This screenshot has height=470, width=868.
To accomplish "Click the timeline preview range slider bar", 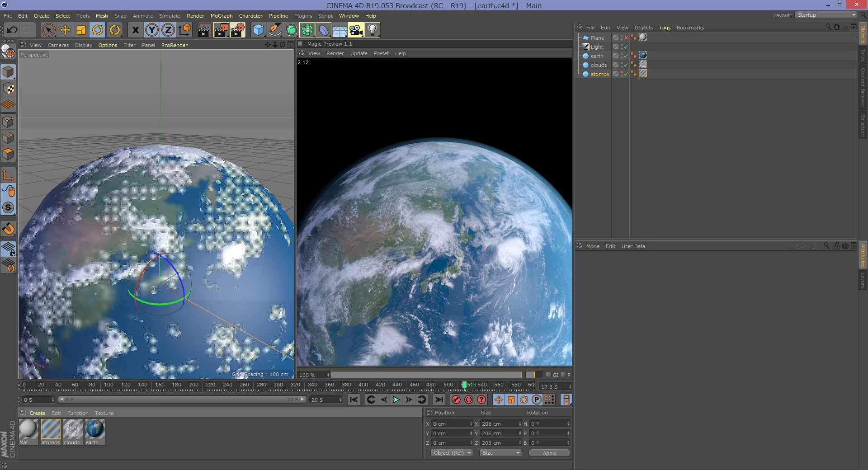I will (182, 399).
